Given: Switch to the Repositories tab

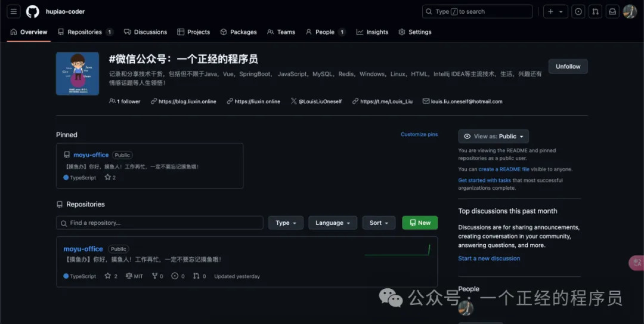Looking at the screenshot, I should pyautogui.click(x=85, y=32).
